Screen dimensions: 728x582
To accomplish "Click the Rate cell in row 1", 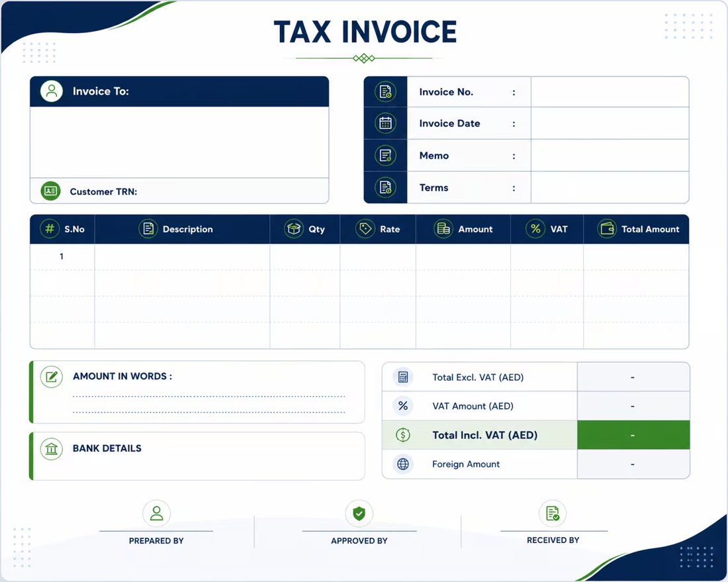I will pyautogui.click(x=378, y=257).
